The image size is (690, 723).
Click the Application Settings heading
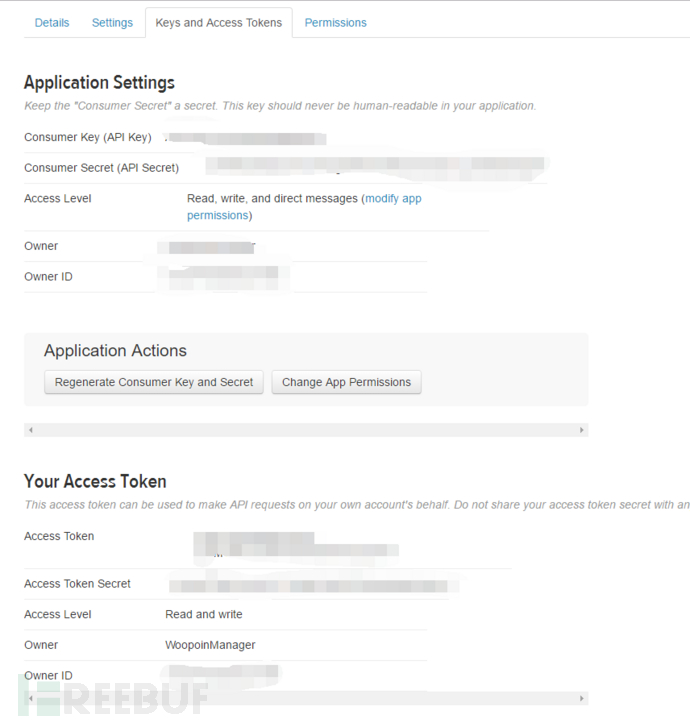[99, 83]
